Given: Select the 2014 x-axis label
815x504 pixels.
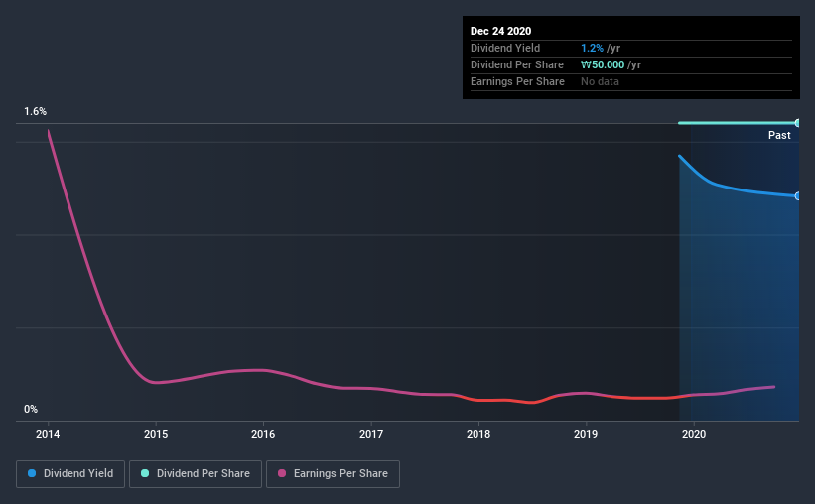Looking at the screenshot, I should point(48,434).
